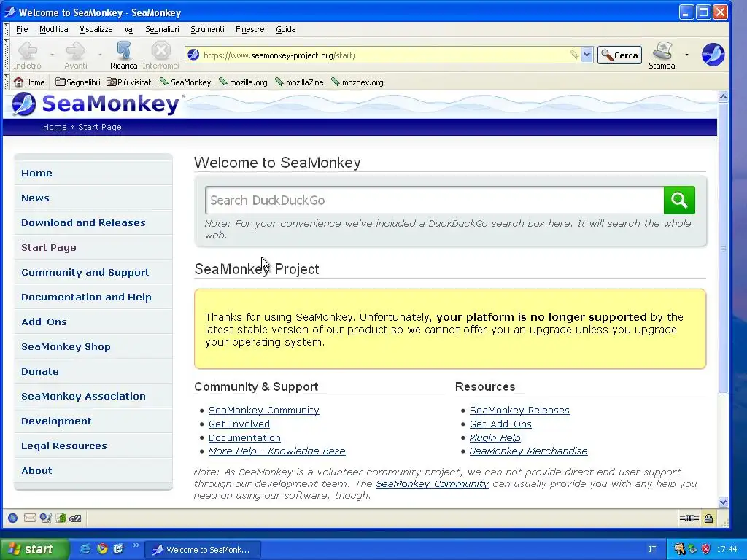Viewport: 747px width, 560px height.
Task: Click the green DuckDuckGo search magnifier button
Action: tap(679, 200)
